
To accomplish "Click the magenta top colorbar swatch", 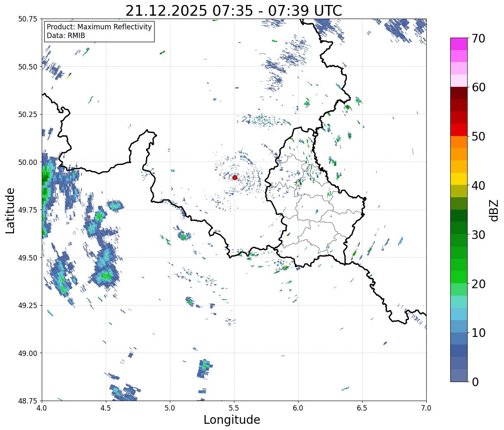I will [459, 44].
